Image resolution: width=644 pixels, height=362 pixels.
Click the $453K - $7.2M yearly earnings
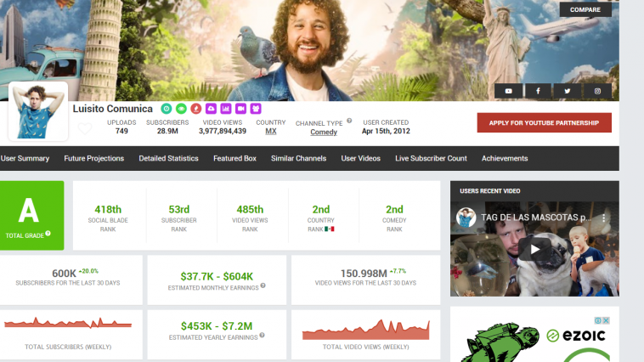pyautogui.click(x=217, y=326)
